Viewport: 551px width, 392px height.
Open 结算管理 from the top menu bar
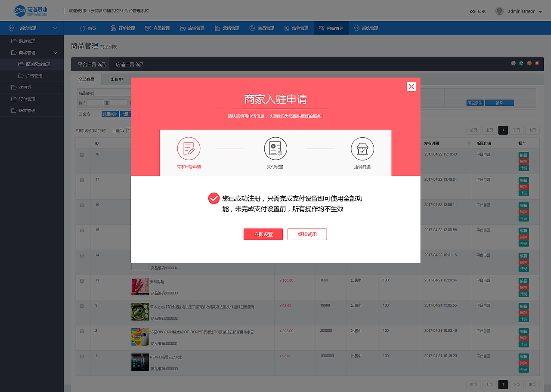point(296,28)
